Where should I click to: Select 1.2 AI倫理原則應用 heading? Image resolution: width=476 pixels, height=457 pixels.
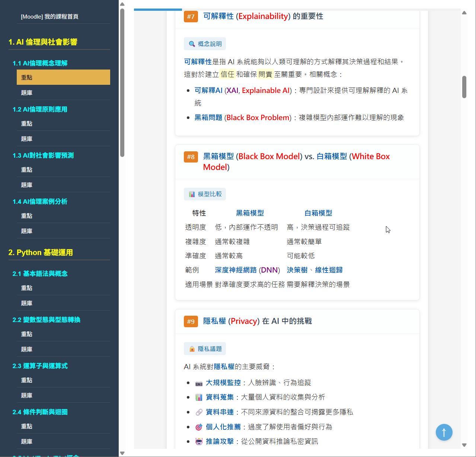[40, 109]
